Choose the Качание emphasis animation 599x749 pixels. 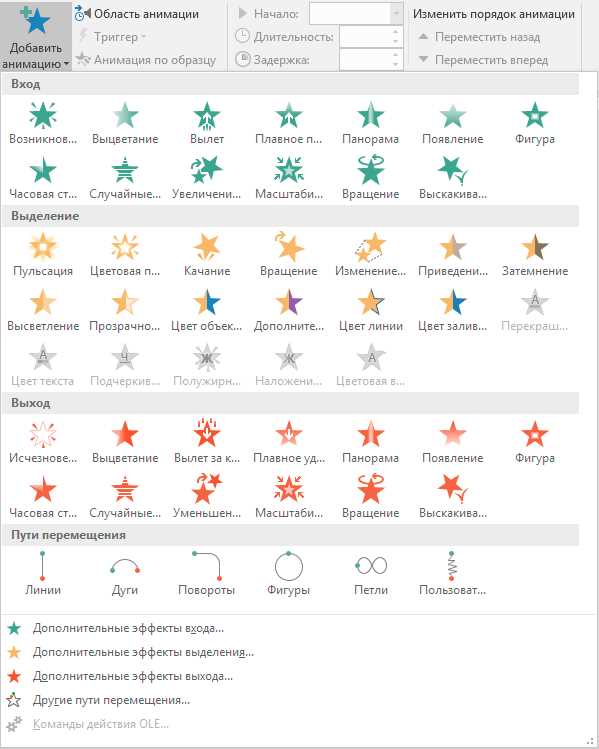(x=207, y=255)
